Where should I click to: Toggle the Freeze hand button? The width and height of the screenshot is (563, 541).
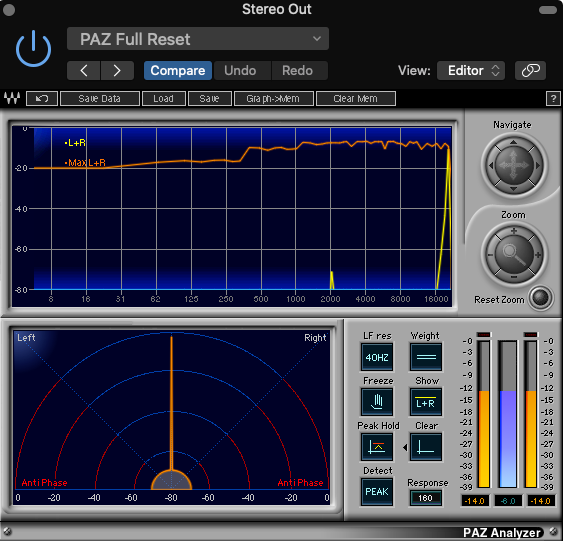click(x=377, y=401)
